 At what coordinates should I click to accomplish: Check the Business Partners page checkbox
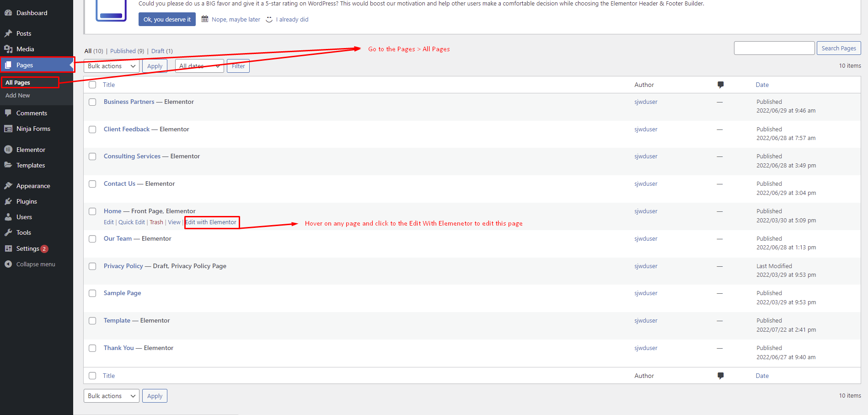click(92, 102)
